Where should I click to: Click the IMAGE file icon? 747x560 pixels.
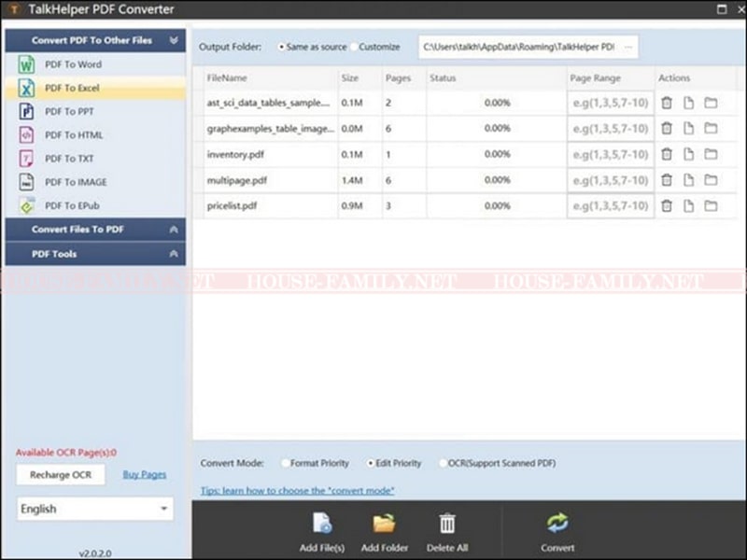coord(26,182)
